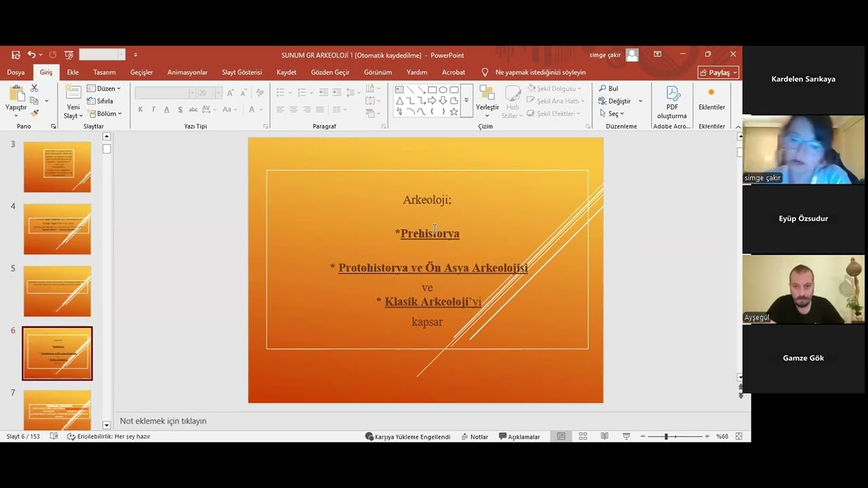Switch to the Ekle tab
The width and height of the screenshot is (868, 488).
coord(73,73)
